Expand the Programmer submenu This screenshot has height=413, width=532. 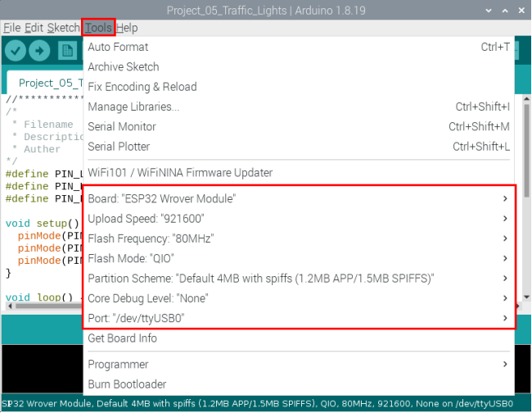(299, 365)
